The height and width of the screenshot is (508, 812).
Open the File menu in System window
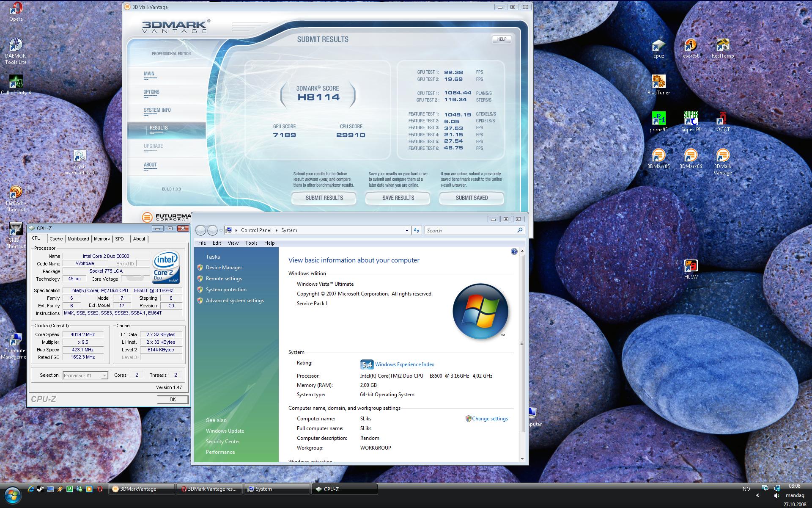[202, 243]
